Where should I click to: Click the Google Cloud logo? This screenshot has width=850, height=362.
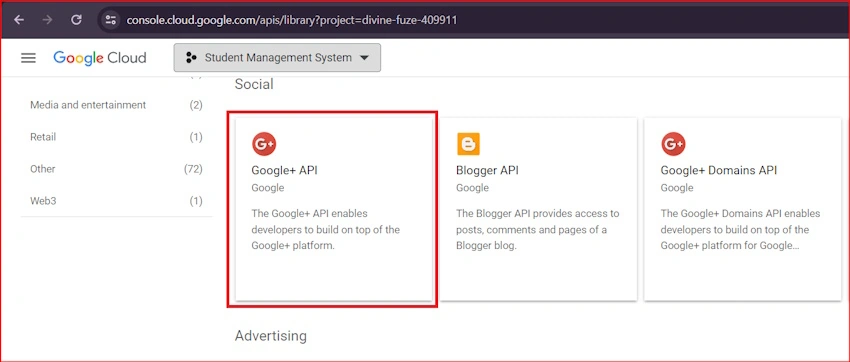(100, 58)
